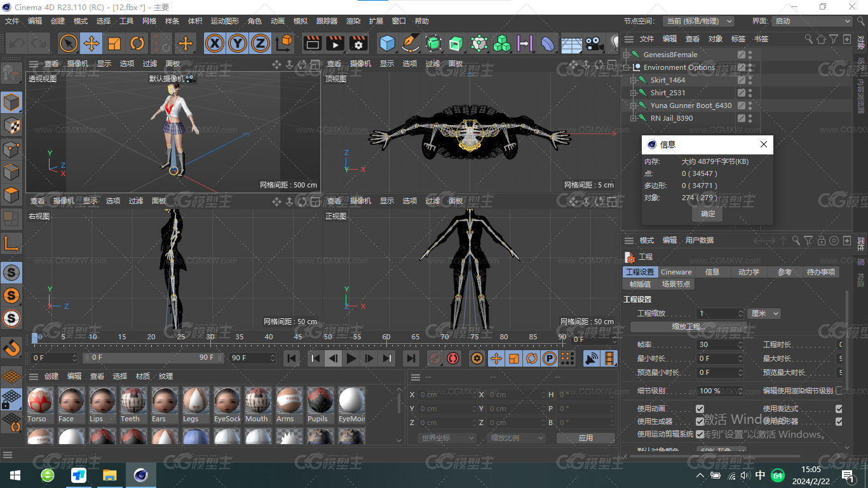Viewport: 868px width, 488px height.
Task: Switch to Model mode in left sidebar
Action: point(11,102)
